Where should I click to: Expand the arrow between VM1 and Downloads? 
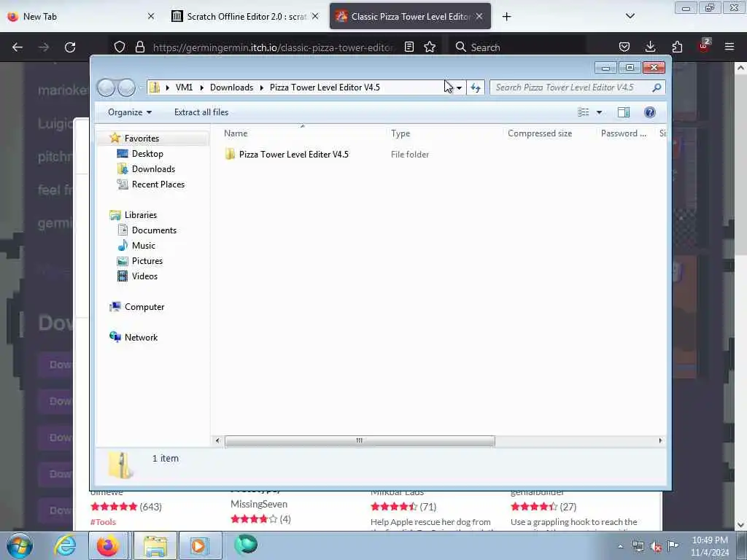(x=201, y=87)
